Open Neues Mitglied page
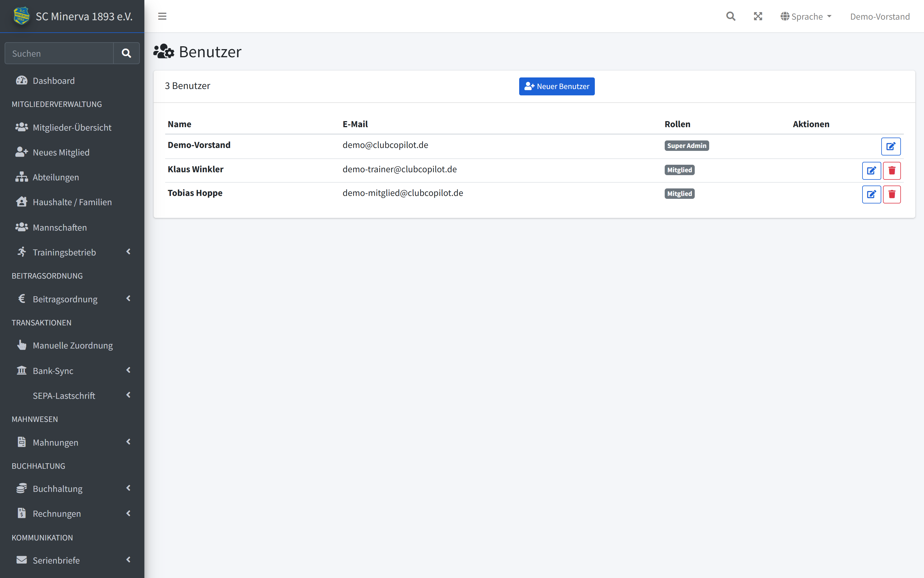This screenshot has height=578, width=924. (x=72, y=152)
